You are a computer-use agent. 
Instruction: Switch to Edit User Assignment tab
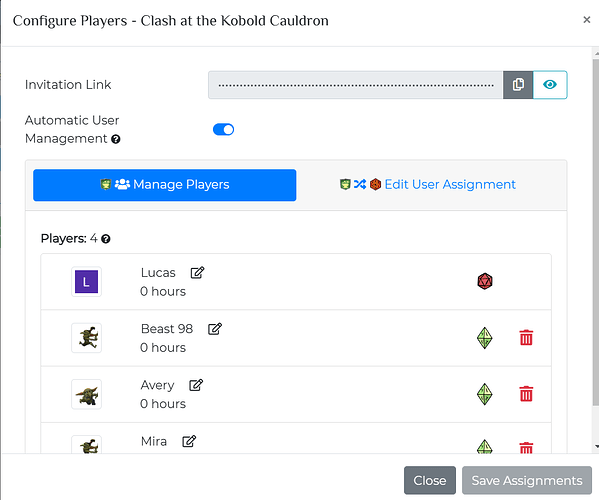point(428,185)
